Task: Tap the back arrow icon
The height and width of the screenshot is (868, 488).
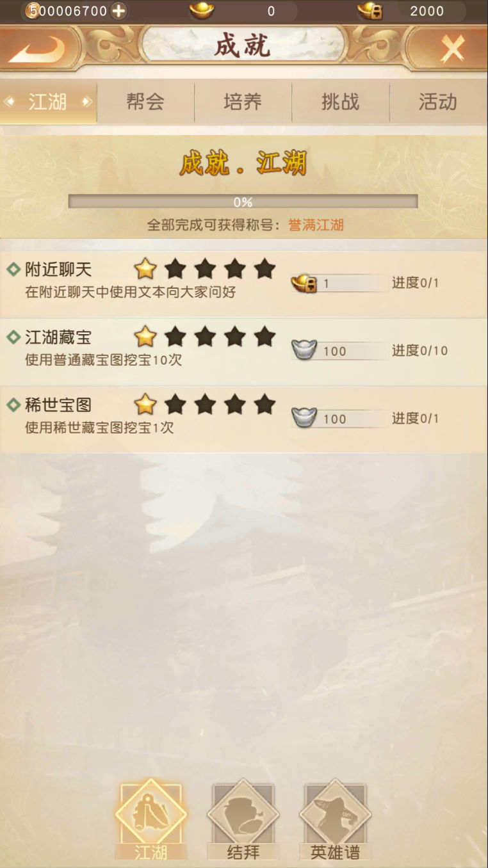Action: coord(37,49)
